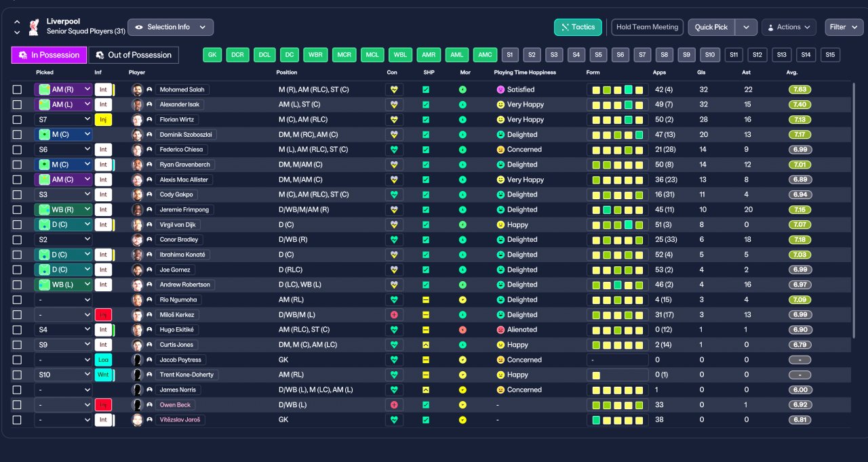
Task: Expand the arrow next to Quick Pick
Action: 746,27
